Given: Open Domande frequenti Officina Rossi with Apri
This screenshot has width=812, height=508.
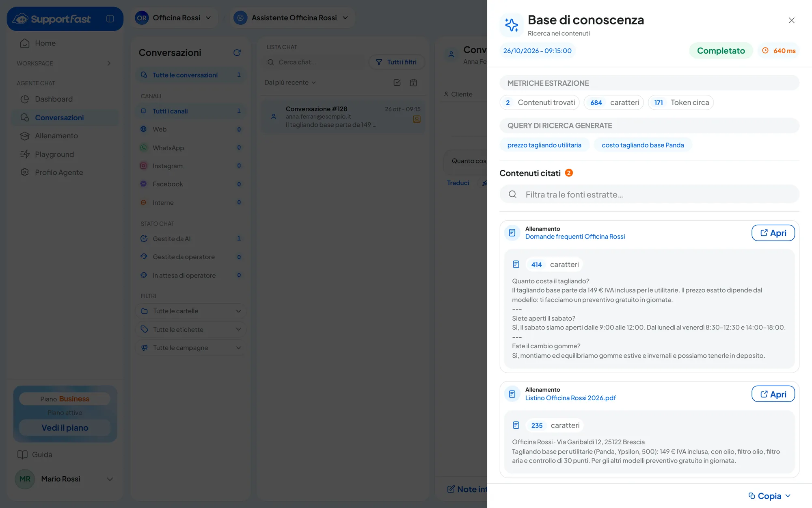Looking at the screenshot, I should (773, 233).
